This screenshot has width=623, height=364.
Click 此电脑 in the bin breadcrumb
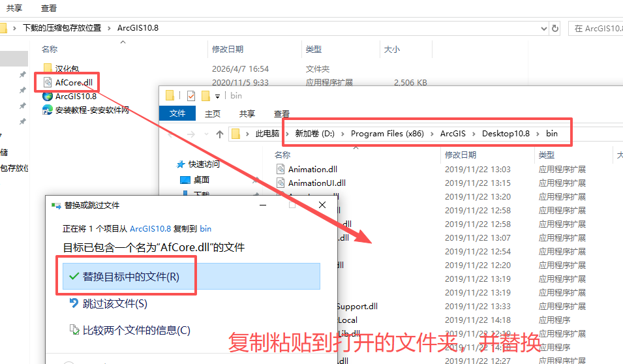point(267,134)
